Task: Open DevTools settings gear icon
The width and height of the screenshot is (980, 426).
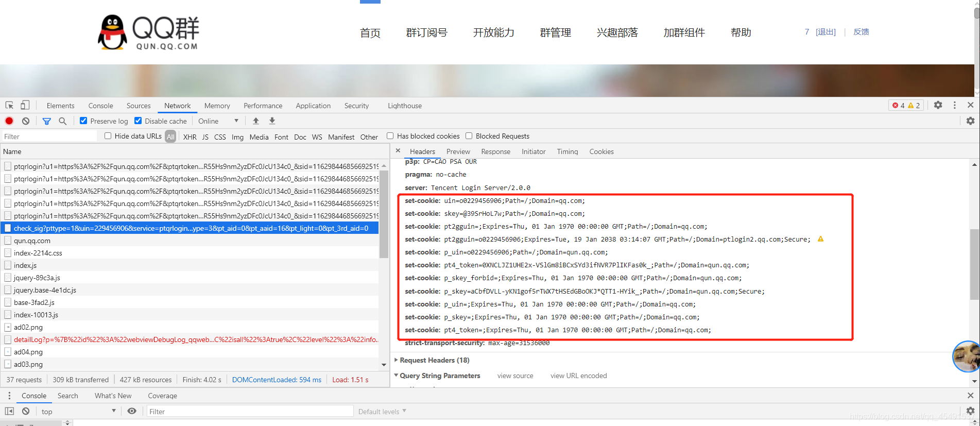Action: tap(938, 105)
